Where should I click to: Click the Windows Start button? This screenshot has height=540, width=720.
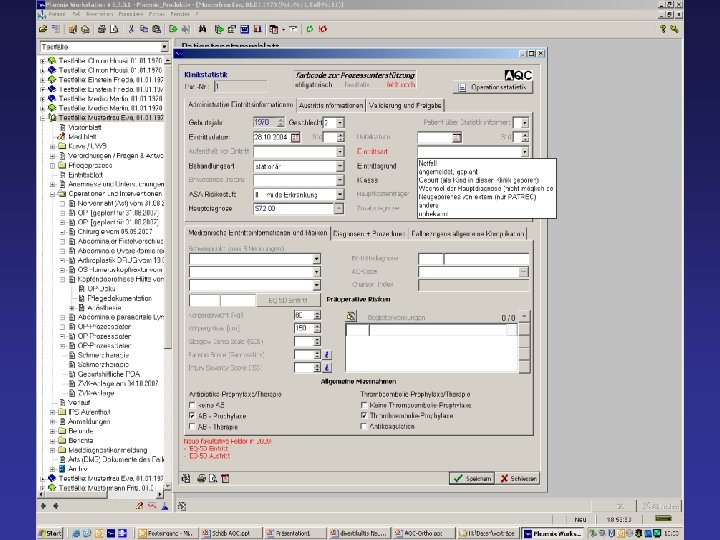pos(52,532)
